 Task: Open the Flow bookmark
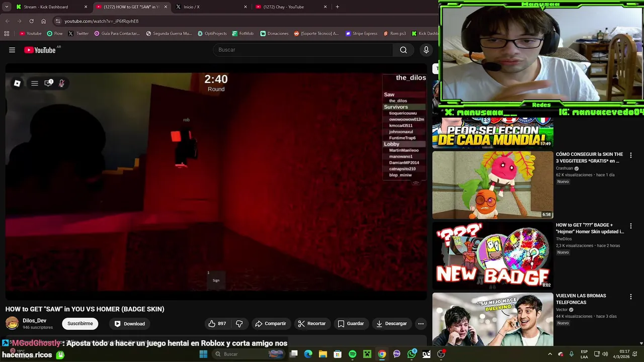(x=54, y=34)
